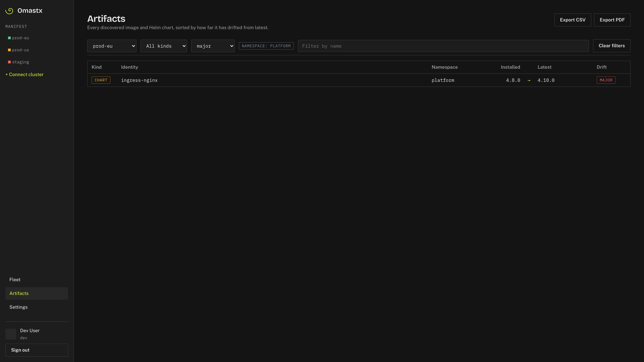Click the Installed column header
Image resolution: width=644 pixels, height=362 pixels.
pos(510,67)
